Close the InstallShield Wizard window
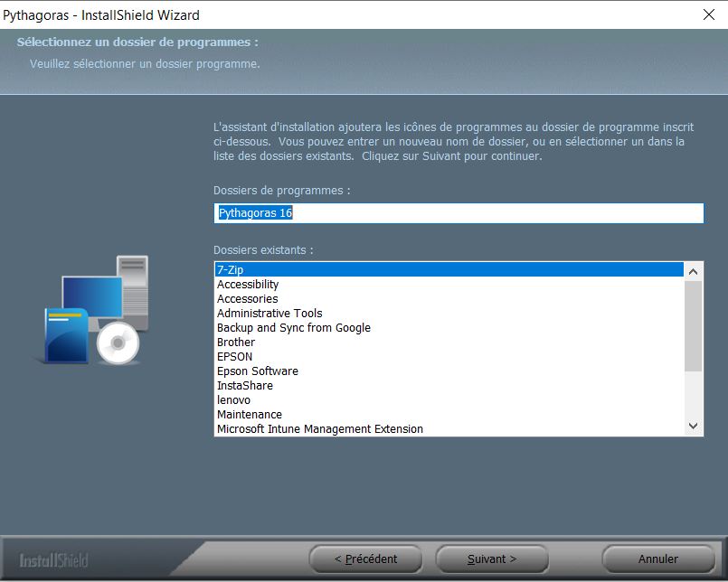Viewport: 728px width, 582px height. 709,14
